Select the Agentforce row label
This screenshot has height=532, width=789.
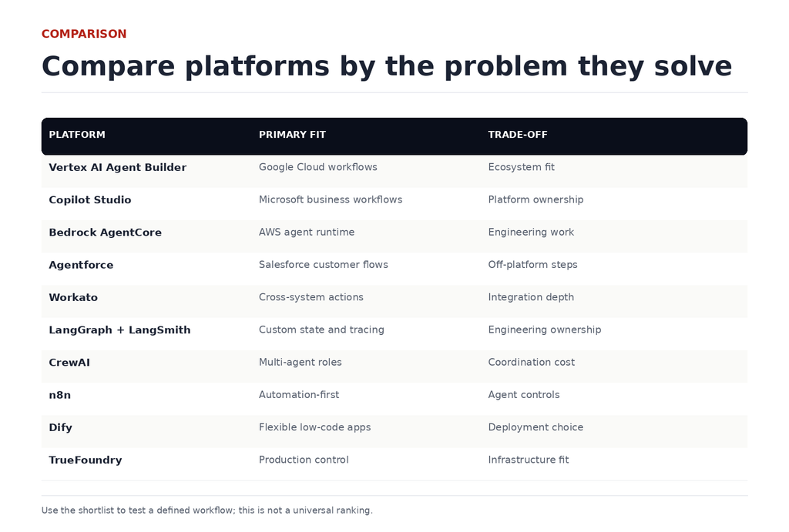[x=81, y=265]
